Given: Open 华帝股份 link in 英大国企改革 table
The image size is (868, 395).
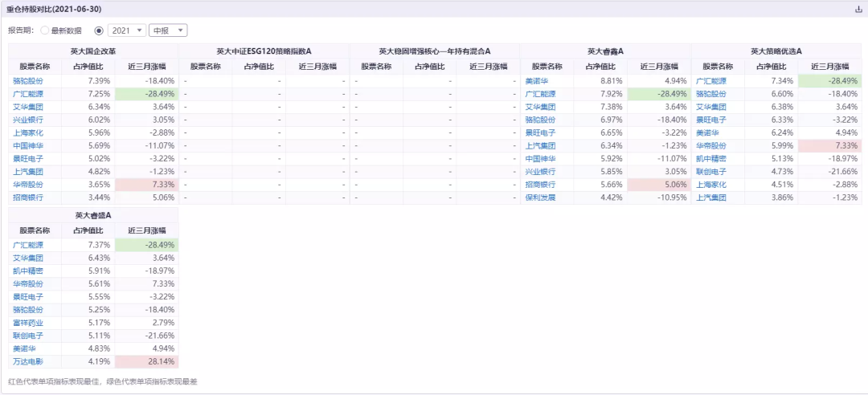Looking at the screenshot, I should coord(27,185).
